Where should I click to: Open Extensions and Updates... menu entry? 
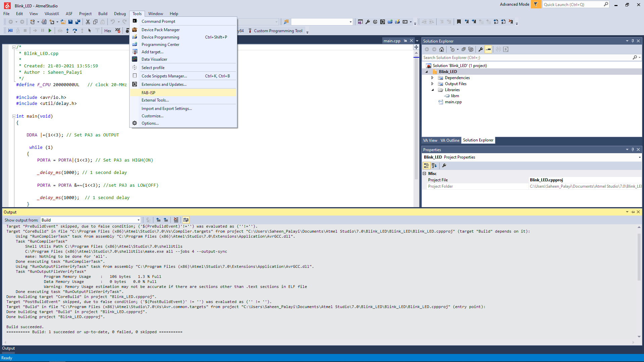tap(183, 84)
